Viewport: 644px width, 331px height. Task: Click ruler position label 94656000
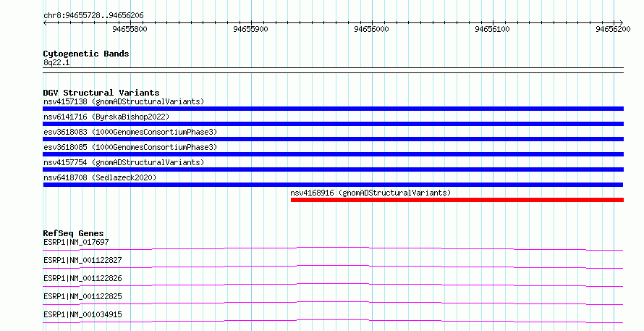[x=371, y=29]
